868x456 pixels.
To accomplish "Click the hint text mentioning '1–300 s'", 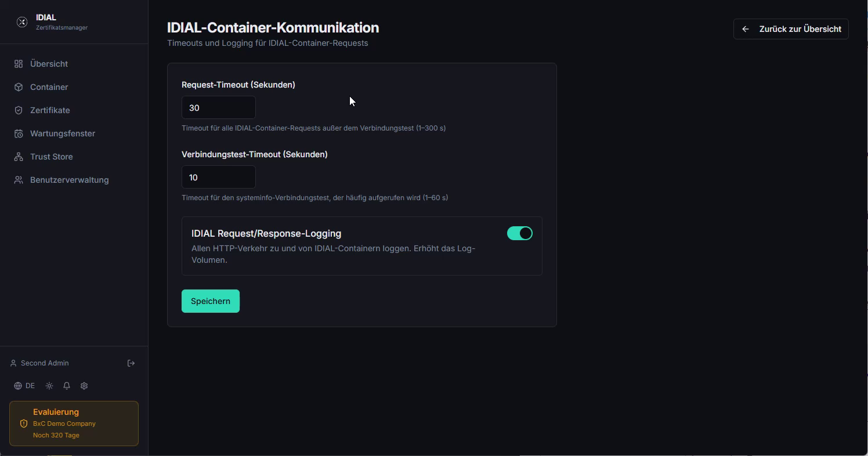I will (314, 128).
